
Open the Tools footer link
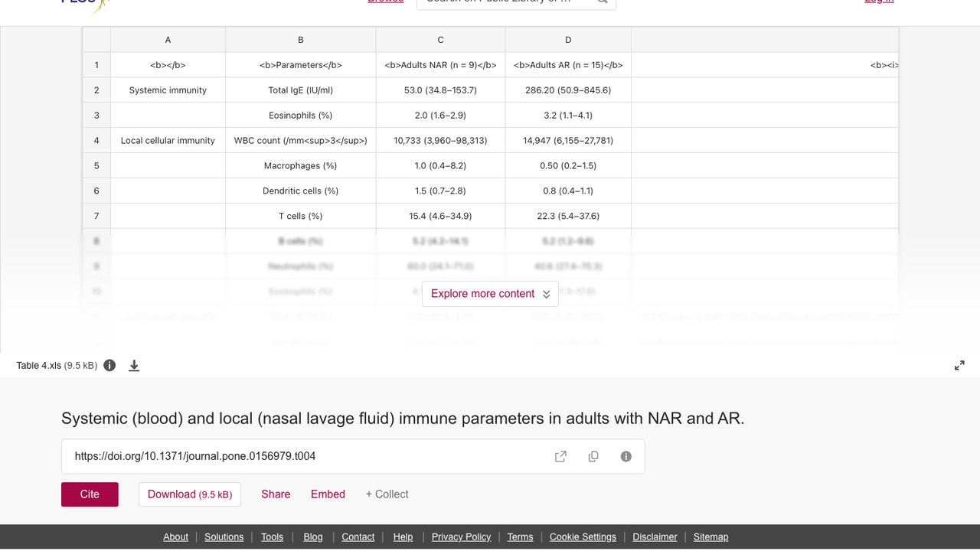[272, 537]
